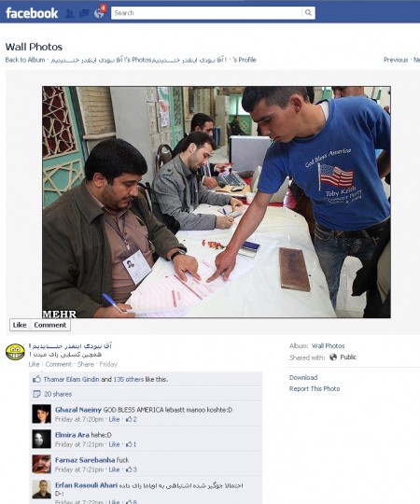The height and width of the screenshot is (504, 420).
Task: Select Report This Photo
Action: point(315,388)
